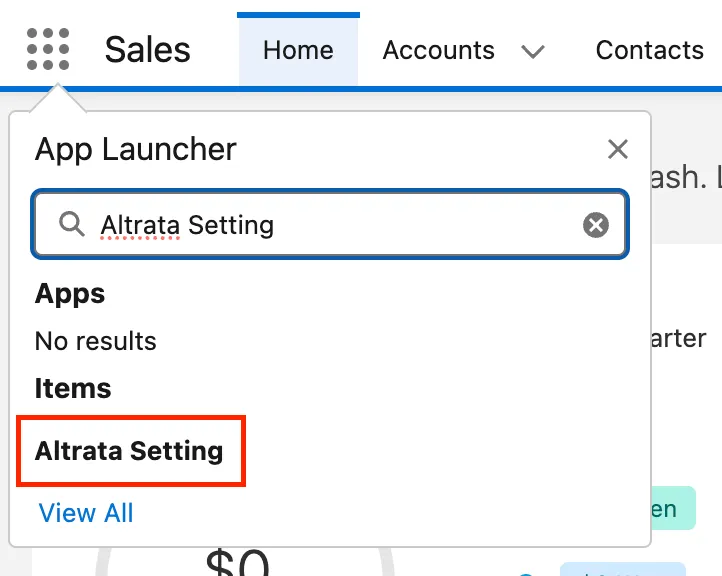Click the No results message
Image resolution: width=722 pixels, height=576 pixels.
coord(96,341)
